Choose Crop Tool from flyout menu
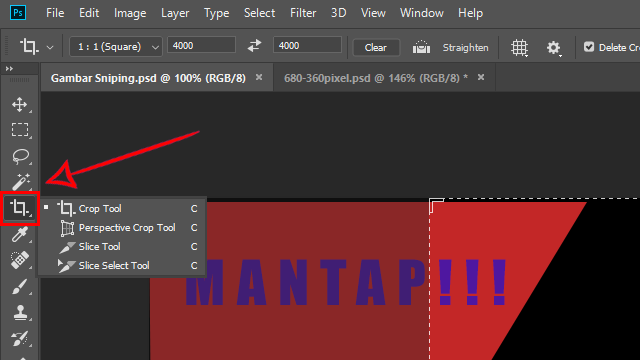 coord(122,209)
